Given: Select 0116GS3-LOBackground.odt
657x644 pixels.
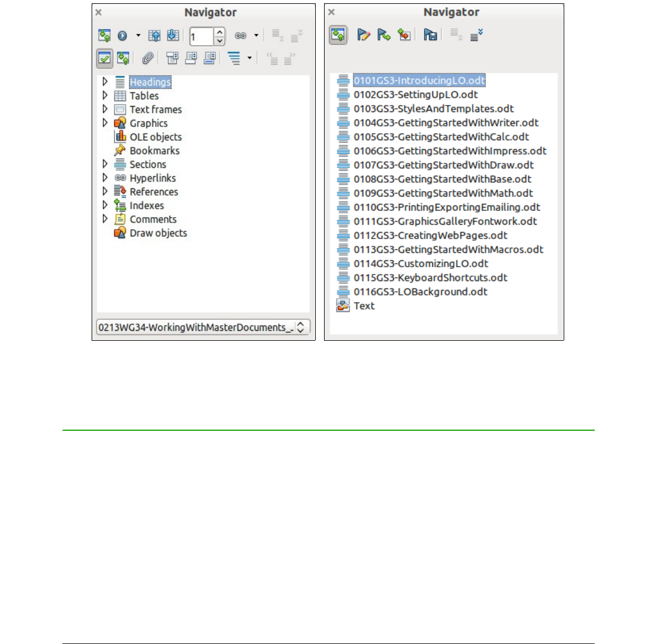Looking at the screenshot, I should (420, 292).
